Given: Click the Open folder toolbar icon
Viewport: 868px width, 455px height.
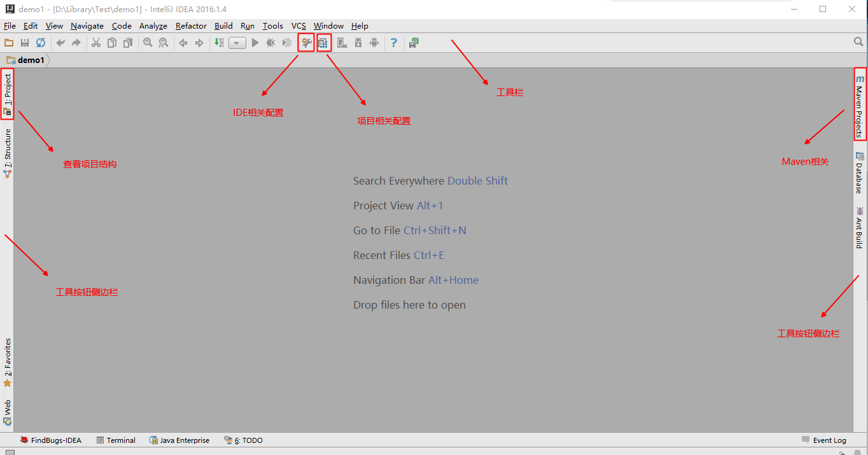Looking at the screenshot, I should pyautogui.click(x=9, y=43).
